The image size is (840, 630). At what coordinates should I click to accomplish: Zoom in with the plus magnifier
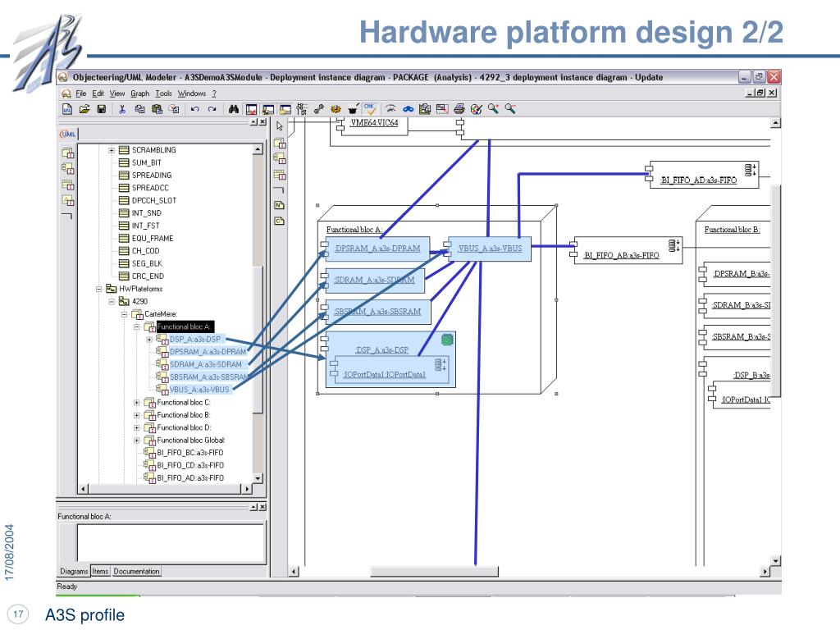tap(493, 109)
